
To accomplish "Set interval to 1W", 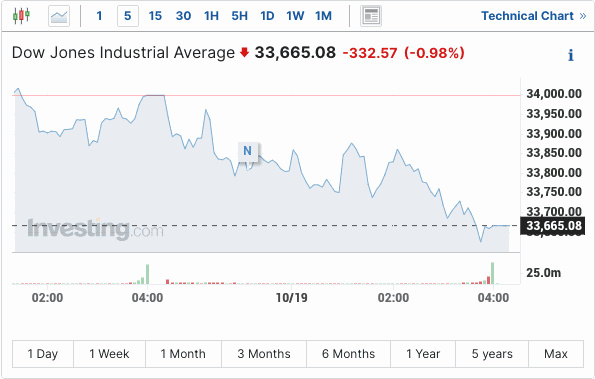I will pos(295,16).
